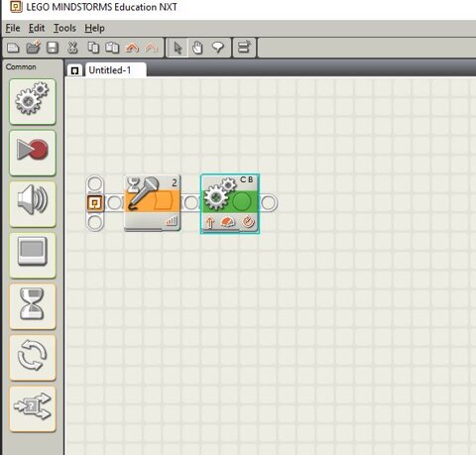Pick the Display block in the palette
Image resolution: width=476 pixels, height=455 pixels.
33,255
